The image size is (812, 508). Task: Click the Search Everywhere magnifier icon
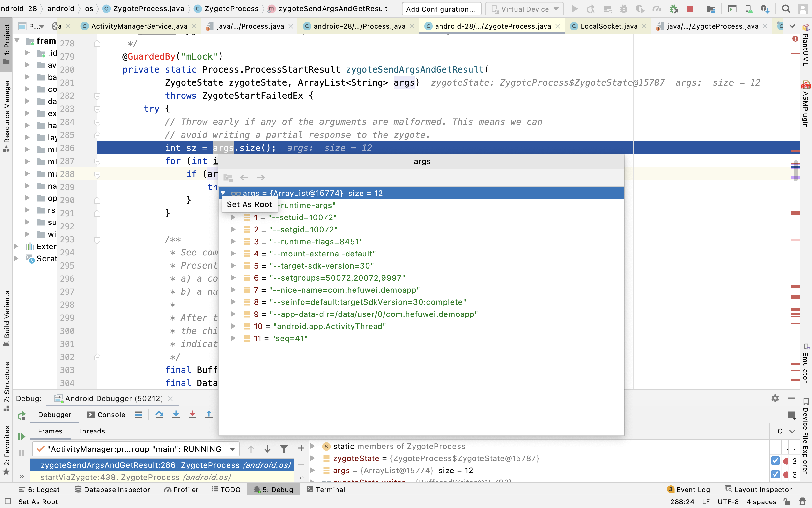tap(786, 9)
